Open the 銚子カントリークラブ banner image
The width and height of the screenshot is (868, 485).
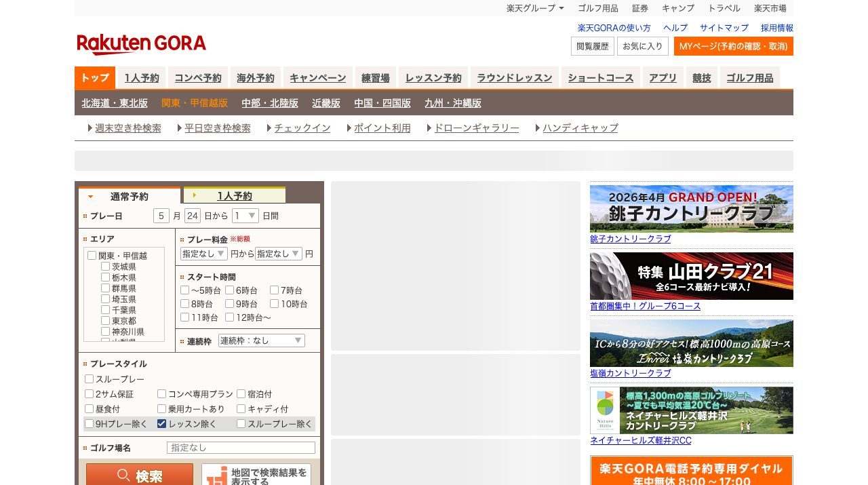[x=692, y=209]
